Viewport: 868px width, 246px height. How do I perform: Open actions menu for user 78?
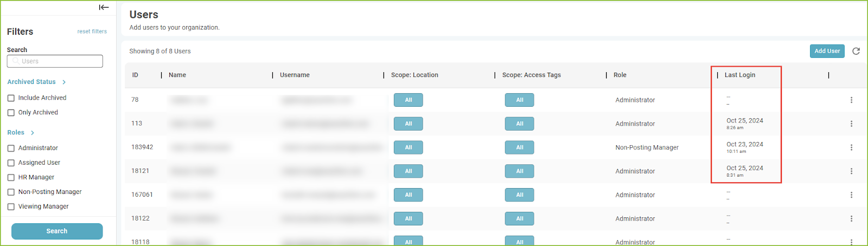(851, 100)
